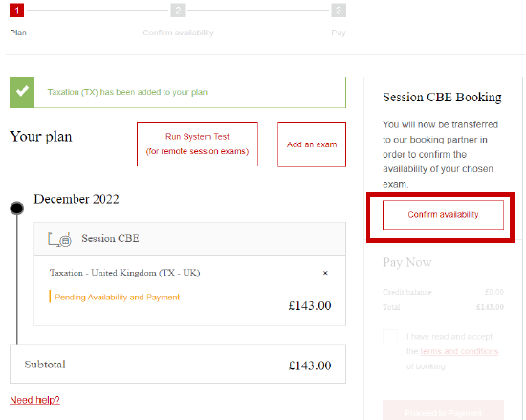This screenshot has width=526, height=420.
Task: Click the Session CBE header row
Action: click(190, 239)
